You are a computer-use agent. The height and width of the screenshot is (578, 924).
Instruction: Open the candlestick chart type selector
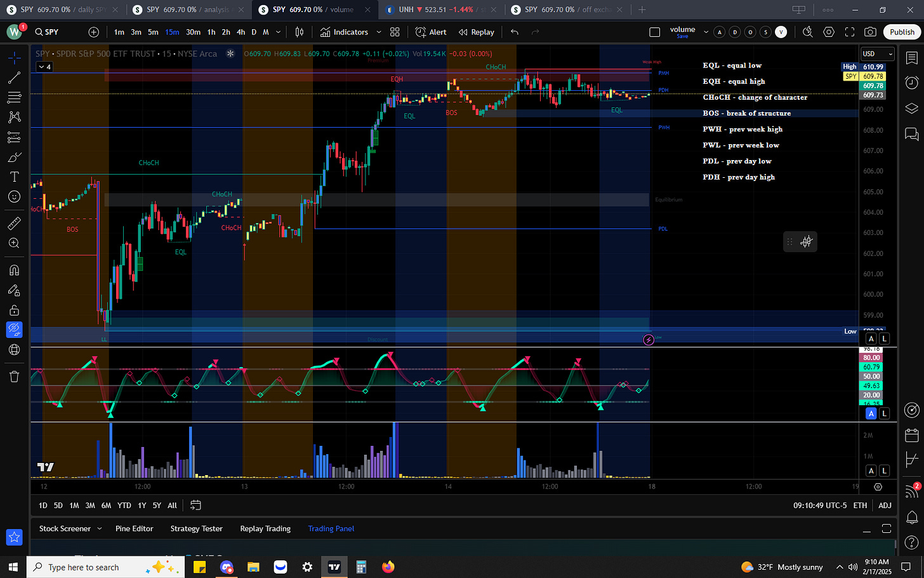coord(300,32)
